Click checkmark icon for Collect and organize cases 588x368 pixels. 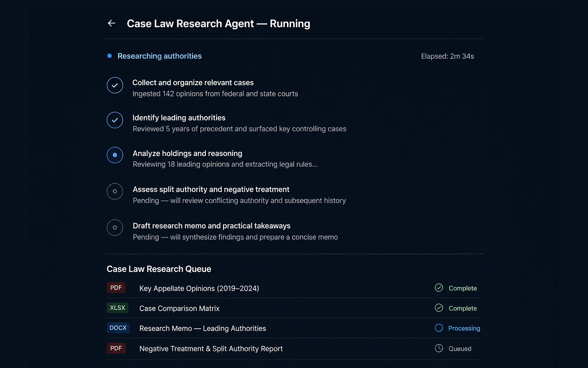(115, 85)
